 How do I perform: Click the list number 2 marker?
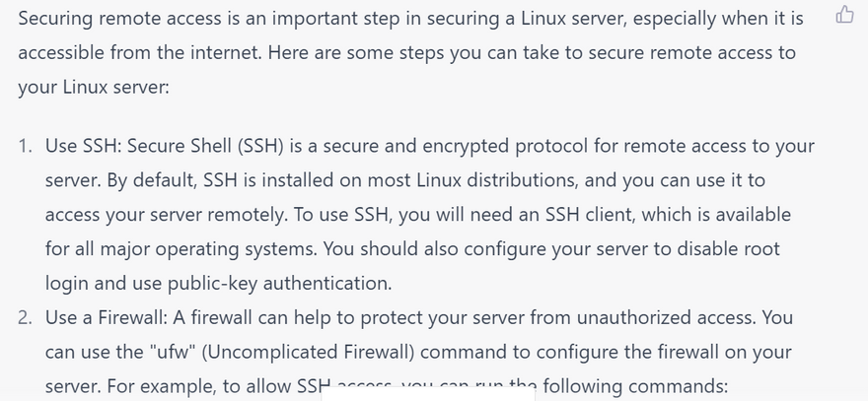click(24, 317)
